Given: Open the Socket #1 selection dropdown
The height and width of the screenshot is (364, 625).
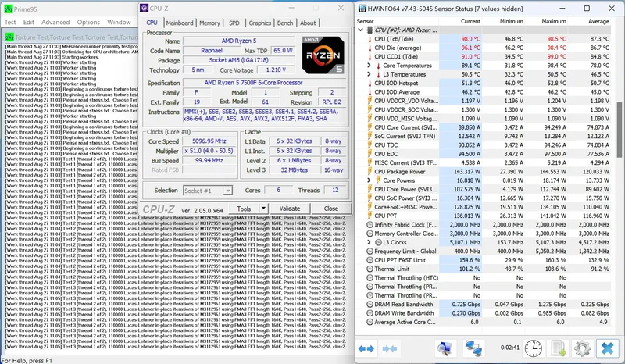Looking at the screenshot, I should pyautogui.click(x=227, y=191).
